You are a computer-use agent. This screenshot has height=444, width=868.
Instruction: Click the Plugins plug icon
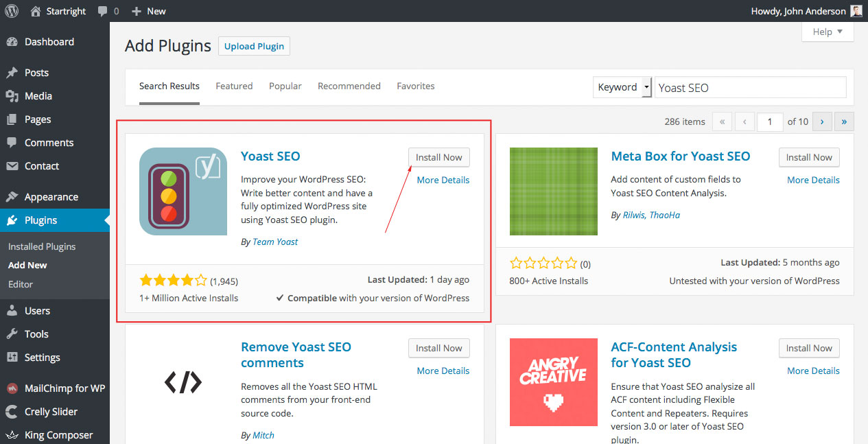[x=12, y=220]
